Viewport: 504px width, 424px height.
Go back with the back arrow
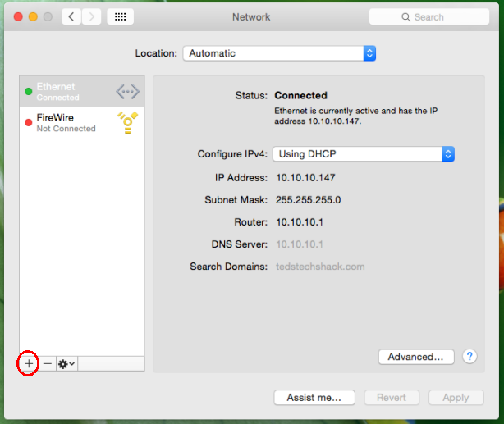pos(71,16)
